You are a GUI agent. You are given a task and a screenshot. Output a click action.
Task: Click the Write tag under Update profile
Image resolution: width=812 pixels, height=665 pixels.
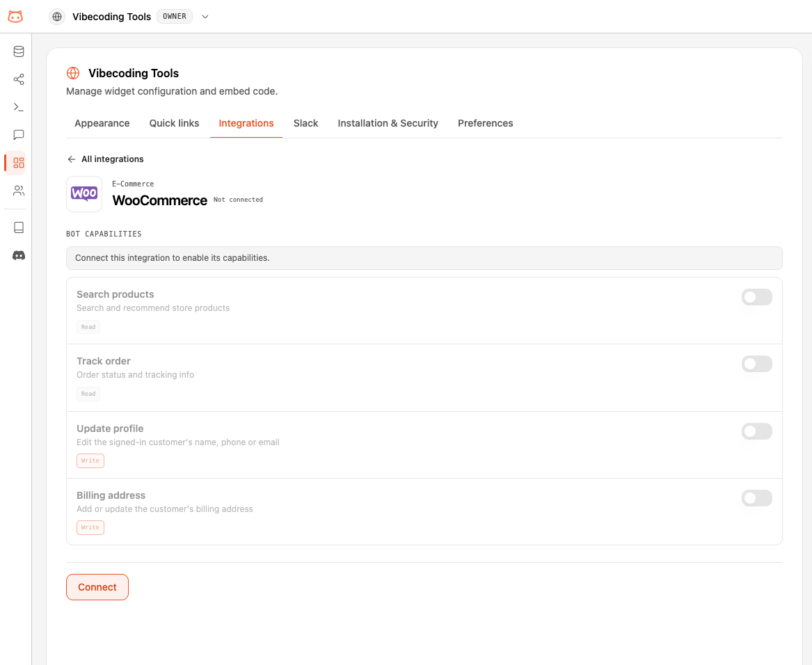pos(90,460)
